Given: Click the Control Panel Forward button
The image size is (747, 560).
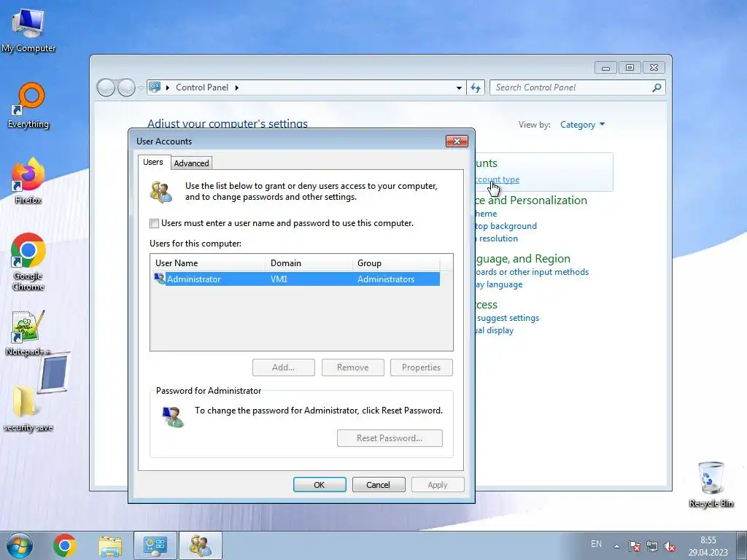Looking at the screenshot, I should [x=126, y=87].
